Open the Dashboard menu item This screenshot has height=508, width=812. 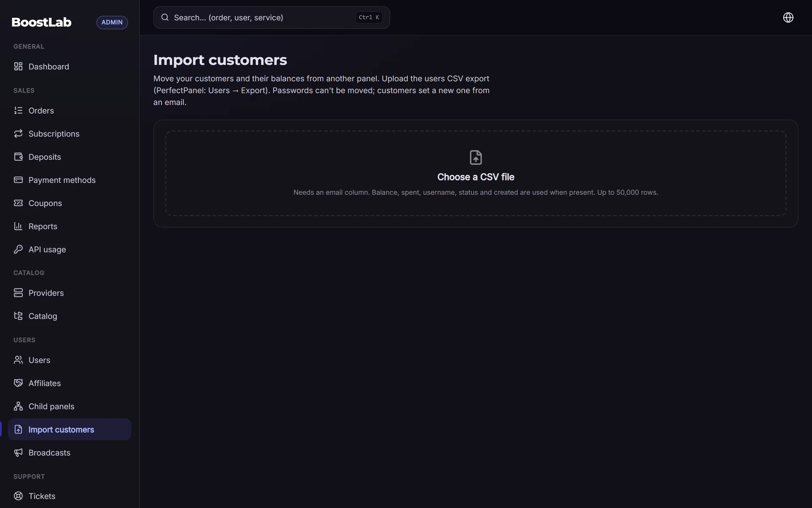70,66
